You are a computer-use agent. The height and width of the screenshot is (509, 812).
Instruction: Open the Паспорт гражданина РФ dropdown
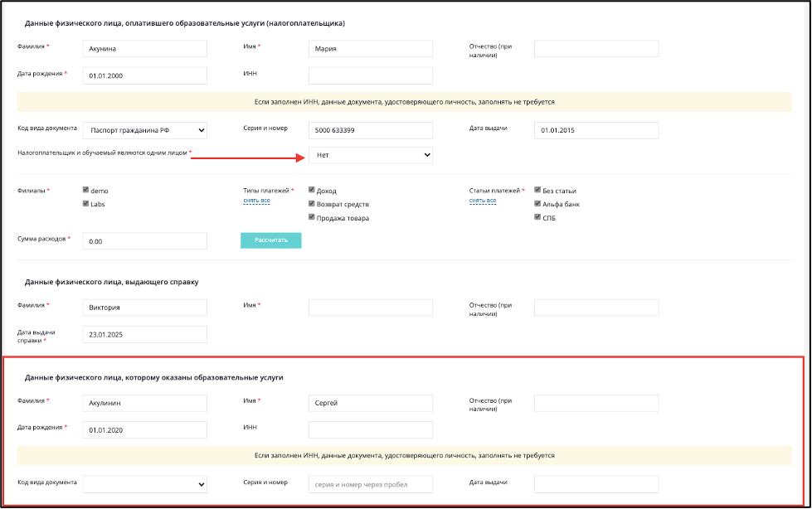145,130
